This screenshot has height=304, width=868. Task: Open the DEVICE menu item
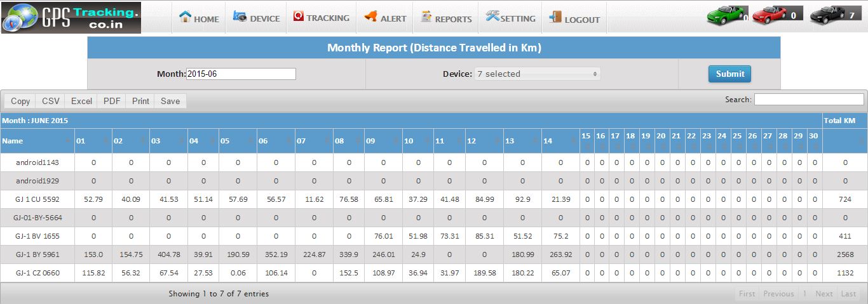[265, 19]
